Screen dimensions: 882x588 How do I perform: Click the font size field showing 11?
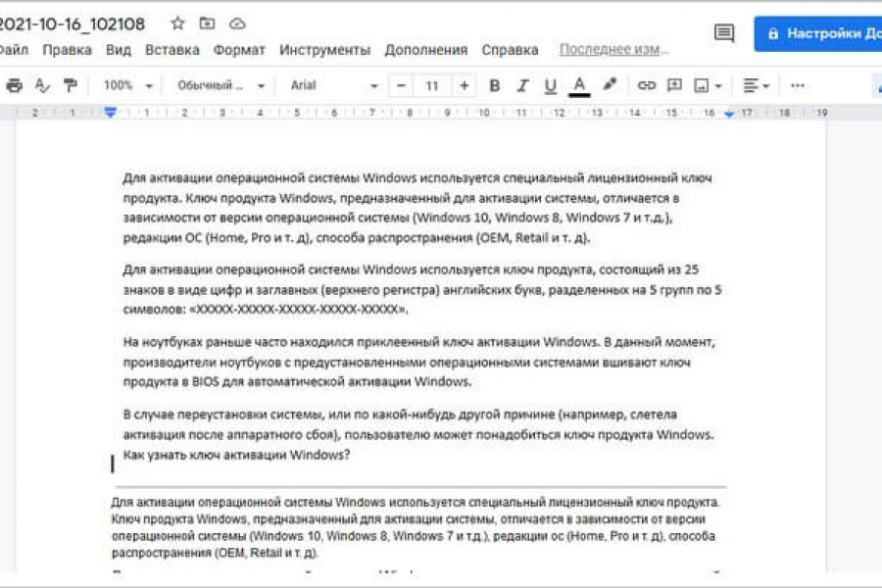432,85
